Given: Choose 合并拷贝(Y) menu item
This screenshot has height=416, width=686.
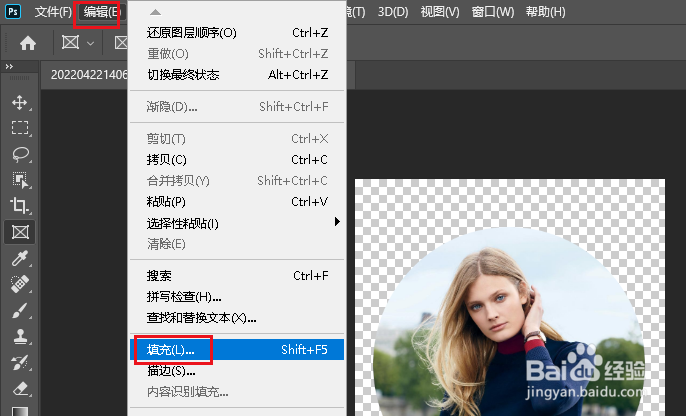Looking at the screenshot, I should coord(237,181).
